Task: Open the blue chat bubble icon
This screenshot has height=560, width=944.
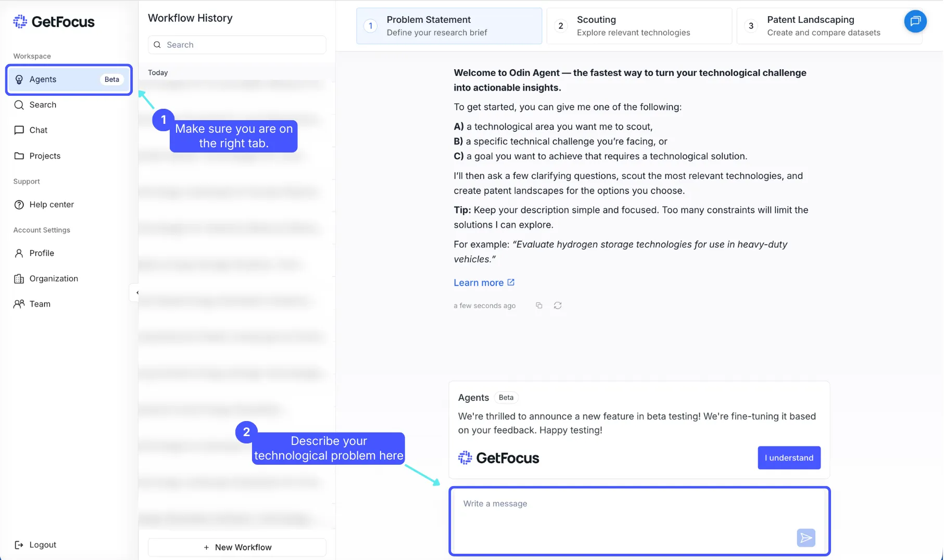Action: (915, 21)
